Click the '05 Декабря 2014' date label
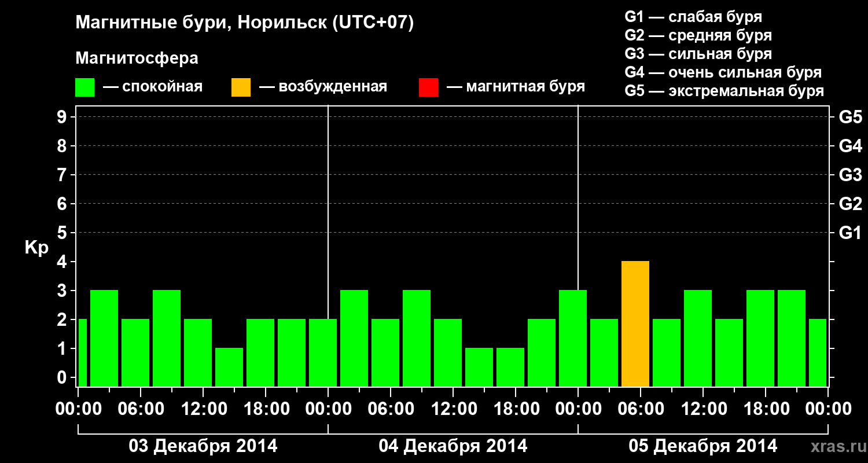 tap(703, 446)
